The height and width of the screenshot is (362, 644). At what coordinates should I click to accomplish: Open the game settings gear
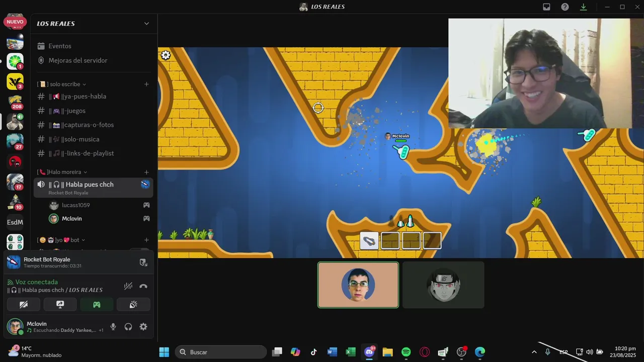pyautogui.click(x=166, y=55)
